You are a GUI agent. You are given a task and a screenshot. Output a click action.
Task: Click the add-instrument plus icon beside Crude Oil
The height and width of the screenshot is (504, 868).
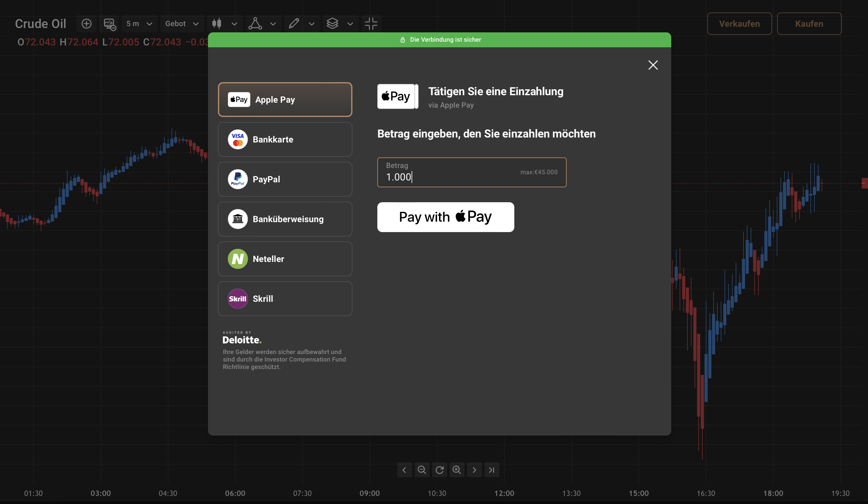(87, 24)
